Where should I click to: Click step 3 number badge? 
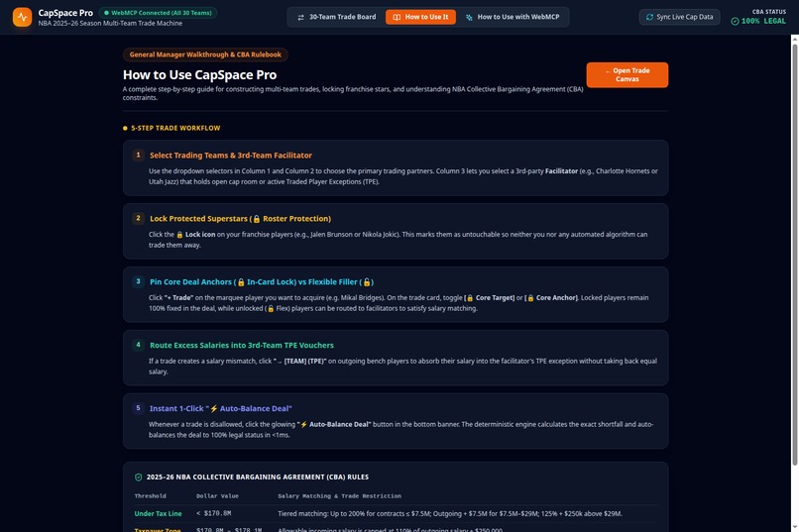(138, 281)
